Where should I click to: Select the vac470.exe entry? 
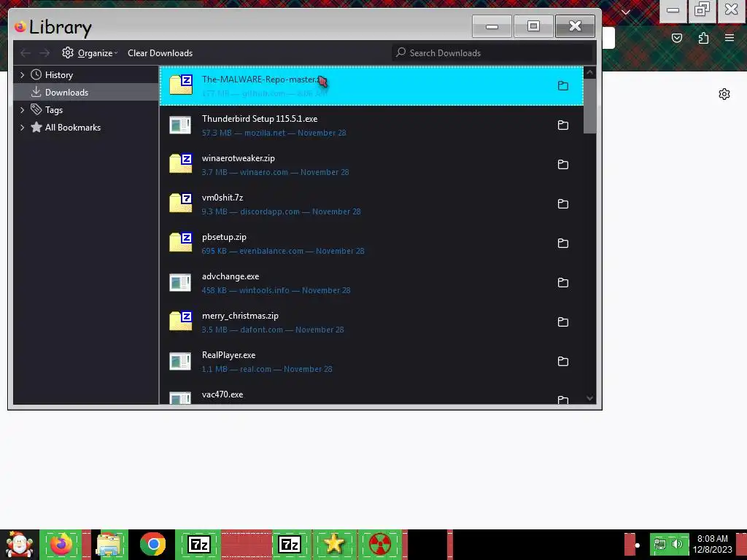pyautogui.click(x=371, y=394)
